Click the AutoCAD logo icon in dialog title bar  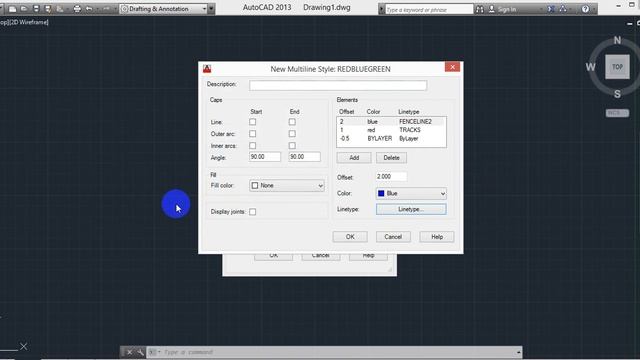[x=207, y=69]
